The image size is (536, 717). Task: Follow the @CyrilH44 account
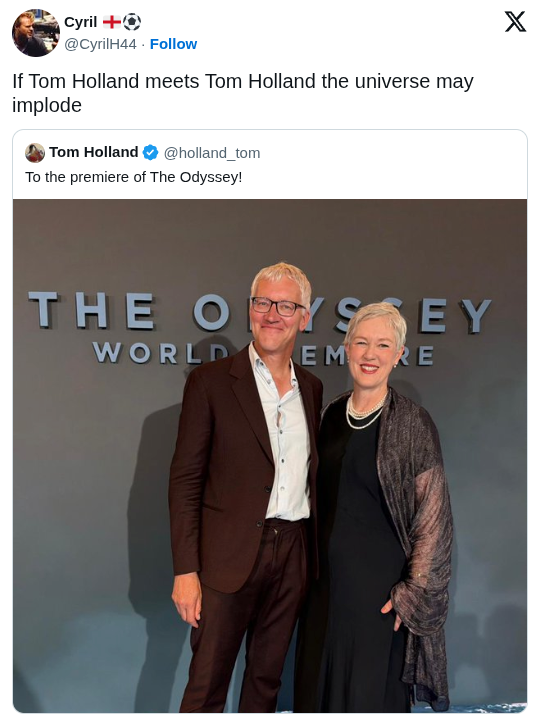pyautogui.click(x=173, y=44)
